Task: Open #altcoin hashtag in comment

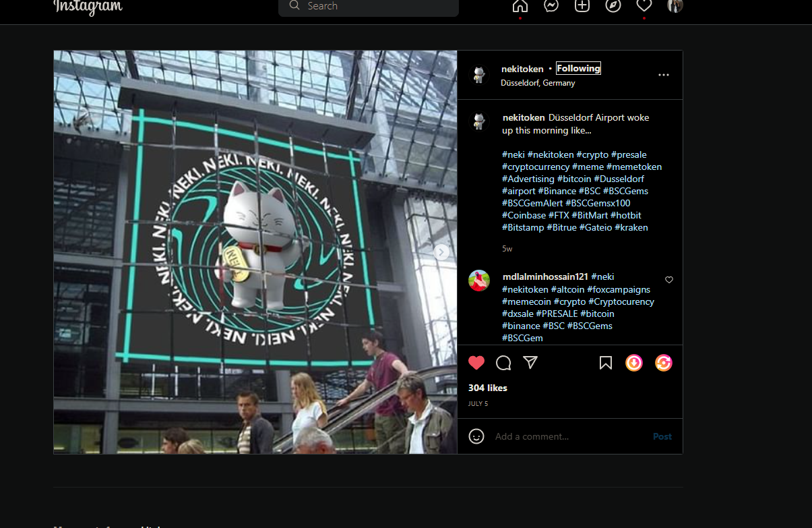Action: pos(567,289)
